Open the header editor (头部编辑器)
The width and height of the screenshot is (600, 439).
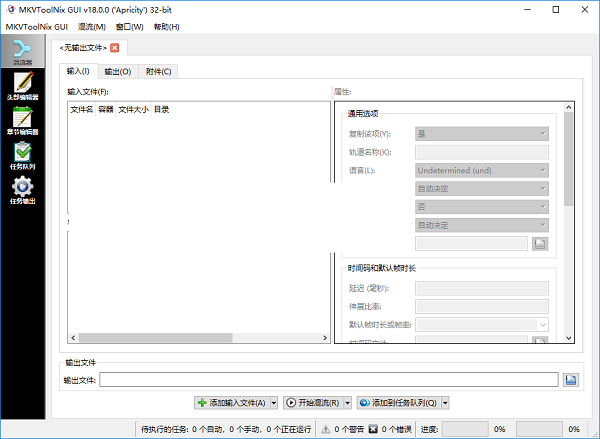coord(23,86)
